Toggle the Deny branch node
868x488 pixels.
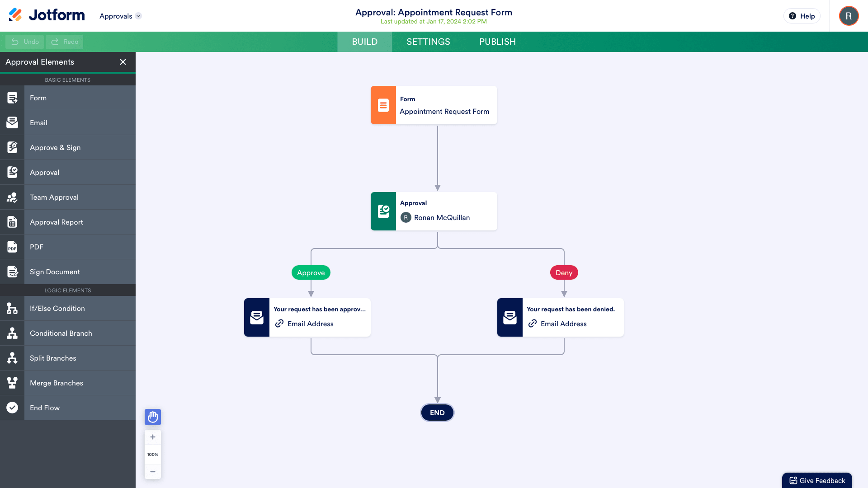pos(563,272)
